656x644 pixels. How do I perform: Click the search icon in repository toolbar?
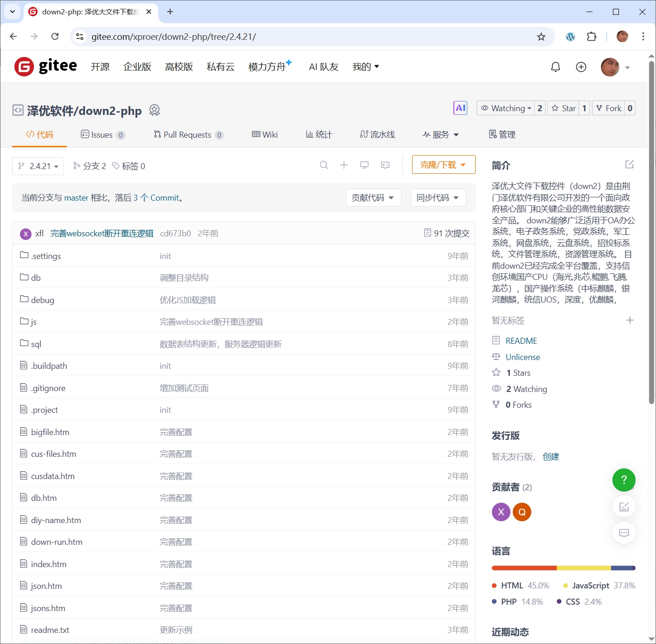point(324,165)
